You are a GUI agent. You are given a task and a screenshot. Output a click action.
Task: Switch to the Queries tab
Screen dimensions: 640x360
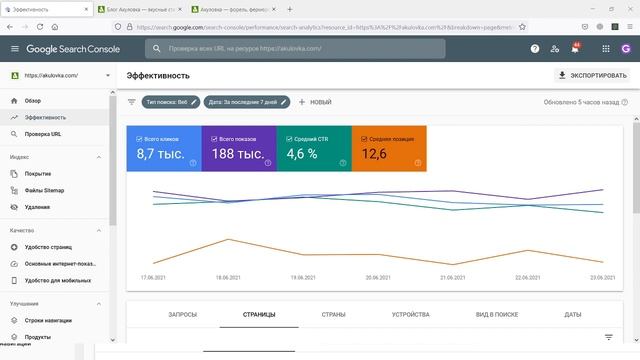182,315
